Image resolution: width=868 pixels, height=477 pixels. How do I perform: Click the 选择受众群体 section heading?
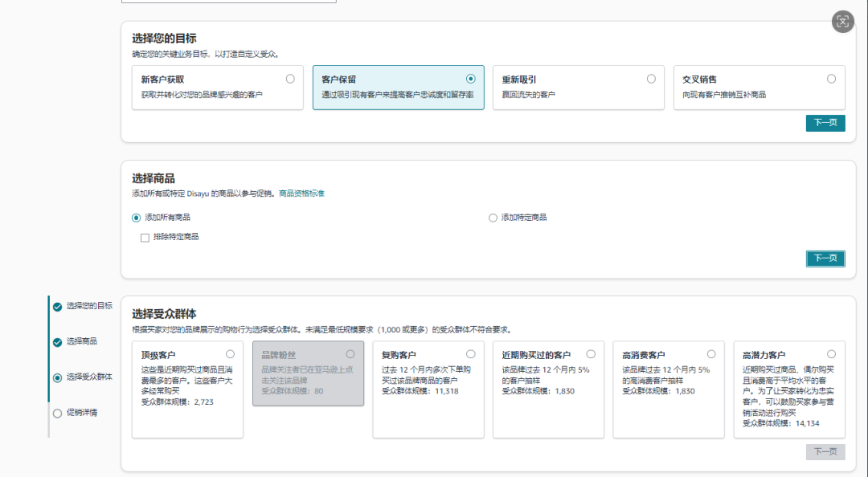[x=164, y=314]
